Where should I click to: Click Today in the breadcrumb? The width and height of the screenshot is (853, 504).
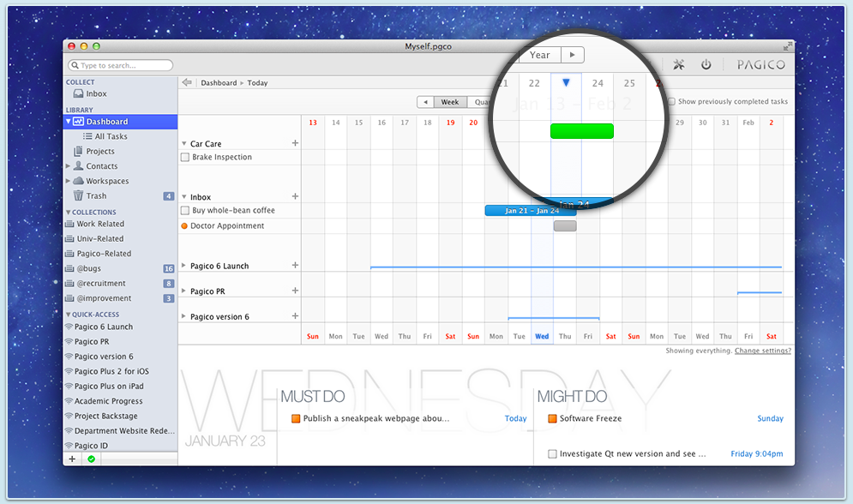[257, 82]
